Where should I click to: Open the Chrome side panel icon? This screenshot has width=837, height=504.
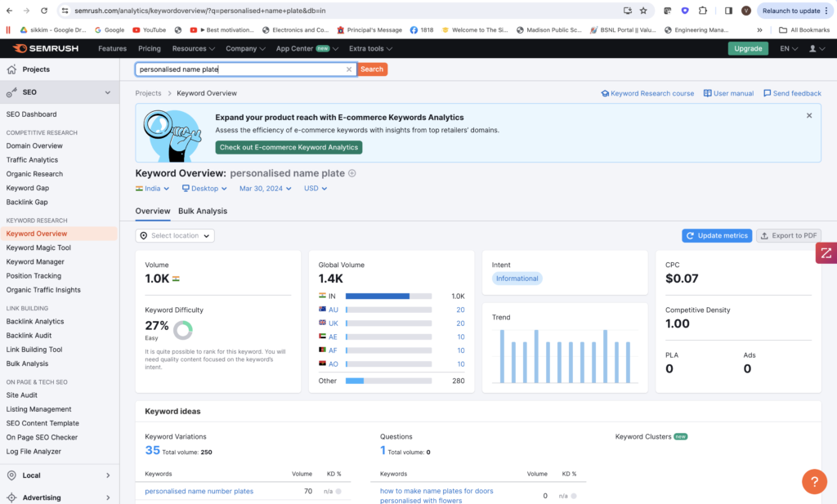728,11
